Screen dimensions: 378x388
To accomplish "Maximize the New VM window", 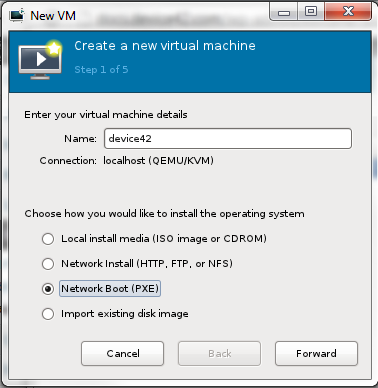I will (x=311, y=12).
